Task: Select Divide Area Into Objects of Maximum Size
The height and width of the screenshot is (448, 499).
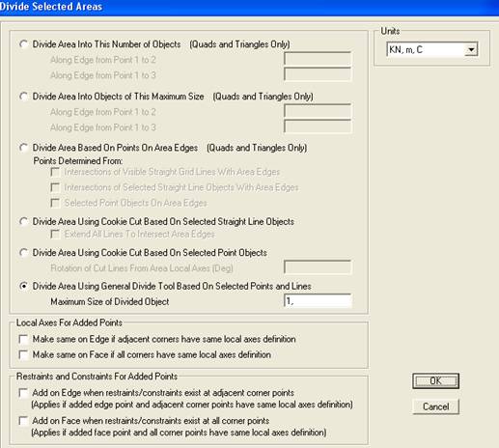Action: (23, 97)
